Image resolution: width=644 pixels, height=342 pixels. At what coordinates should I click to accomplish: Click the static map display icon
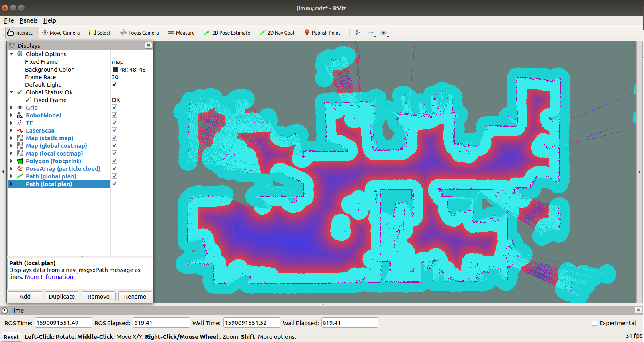tap(20, 138)
